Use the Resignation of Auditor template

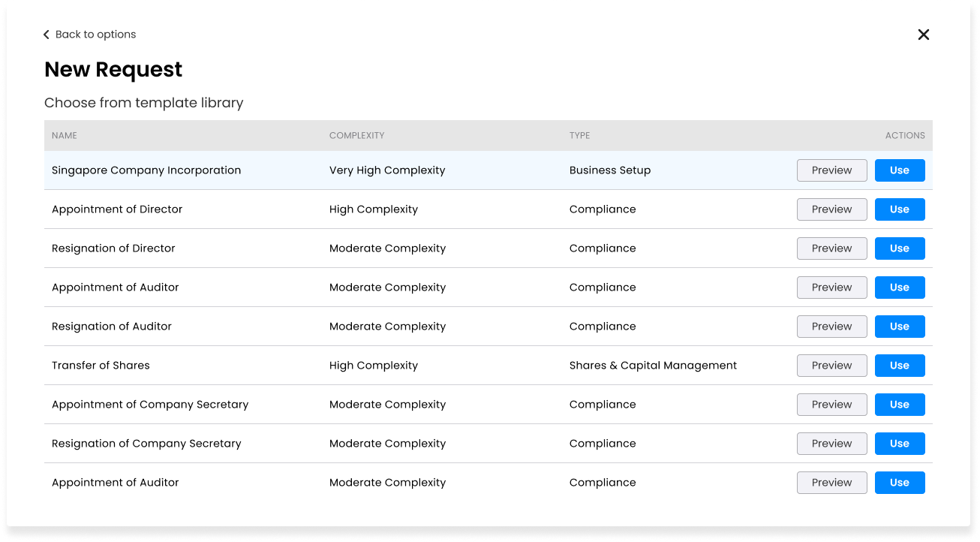900,327
